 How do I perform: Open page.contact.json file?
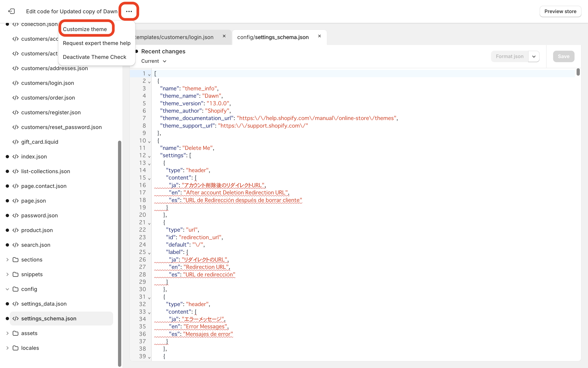[x=44, y=186]
